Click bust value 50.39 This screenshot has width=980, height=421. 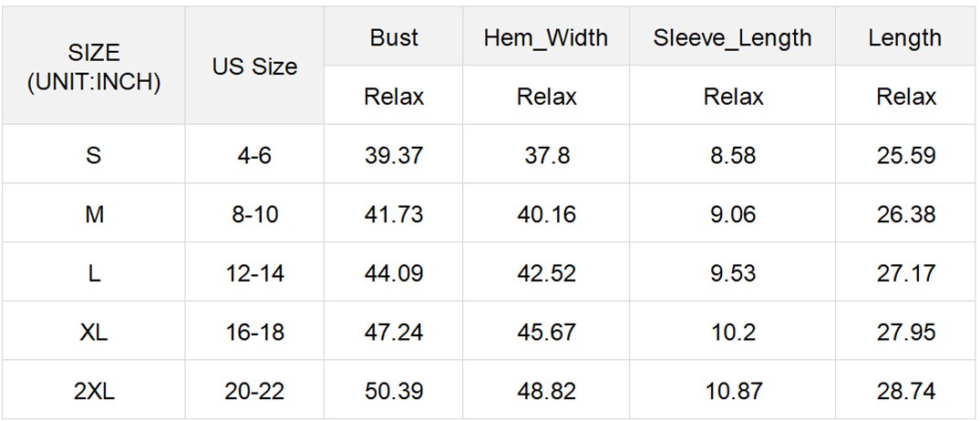(394, 391)
